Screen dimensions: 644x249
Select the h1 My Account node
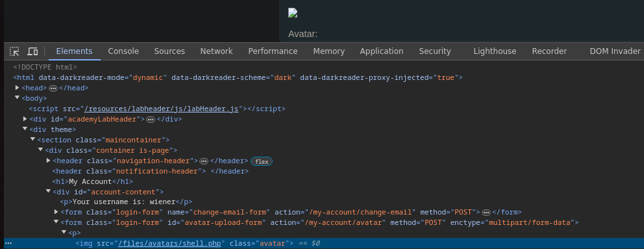pyautogui.click(x=92, y=181)
